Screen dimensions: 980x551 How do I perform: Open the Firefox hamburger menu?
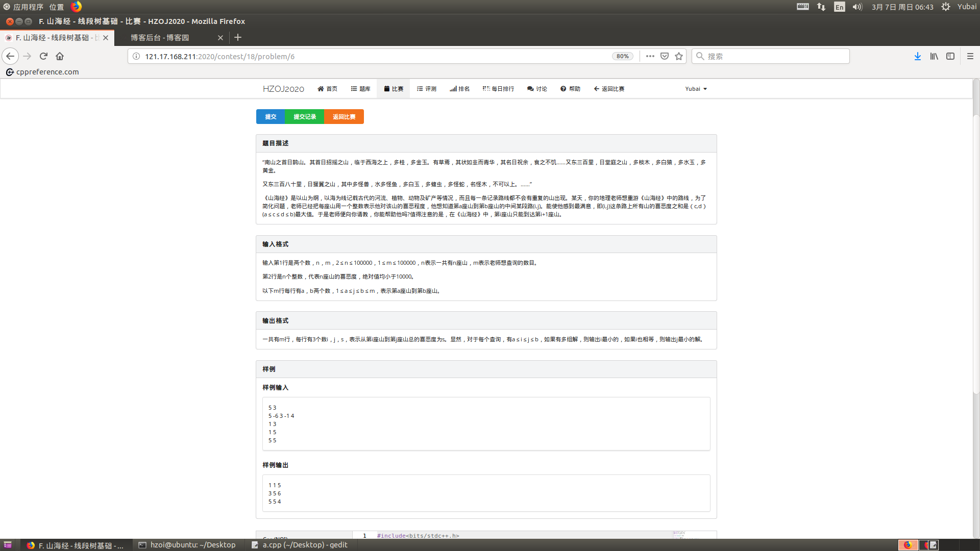coord(970,56)
